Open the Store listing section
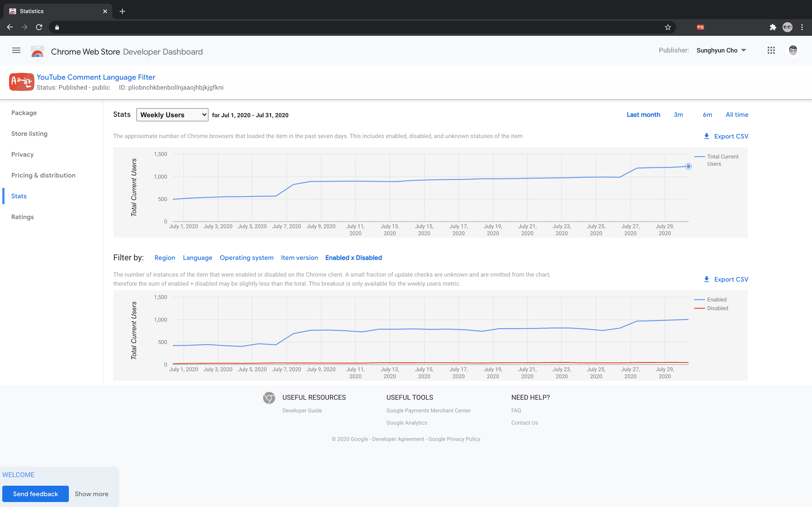The image size is (812, 507). pyautogui.click(x=29, y=134)
